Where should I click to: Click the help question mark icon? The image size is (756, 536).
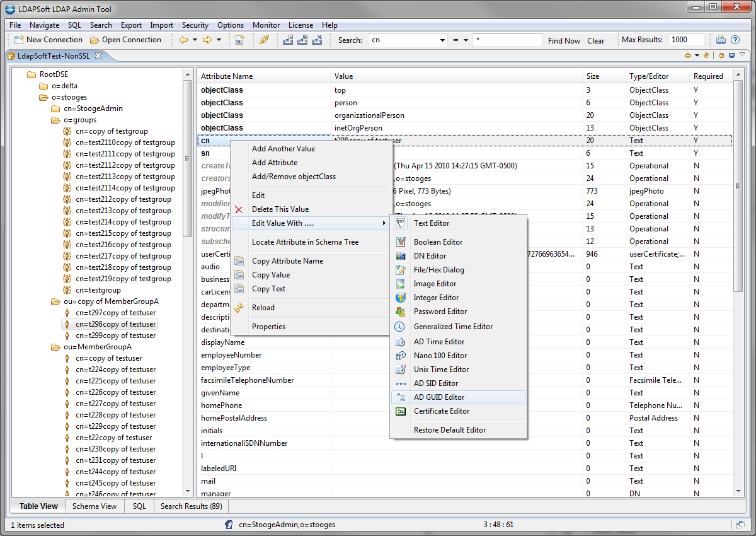coord(735,40)
